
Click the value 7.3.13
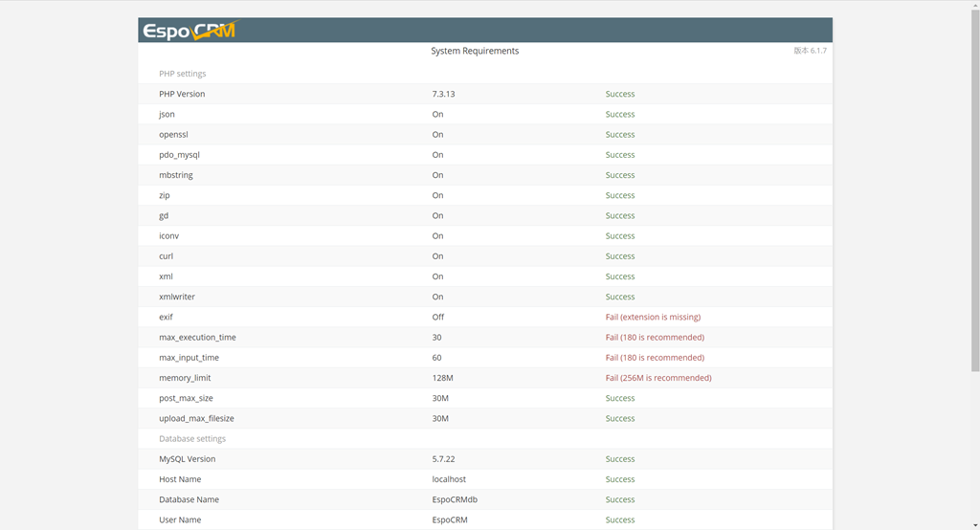point(443,94)
